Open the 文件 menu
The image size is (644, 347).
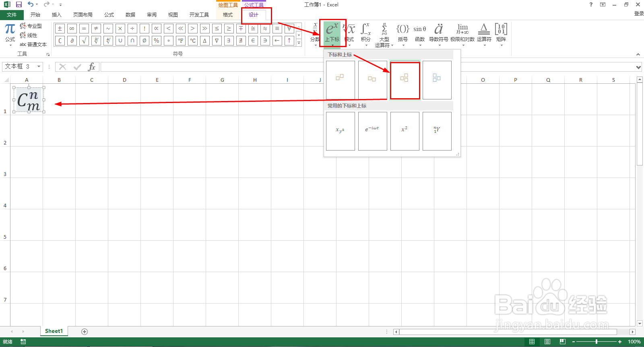12,15
